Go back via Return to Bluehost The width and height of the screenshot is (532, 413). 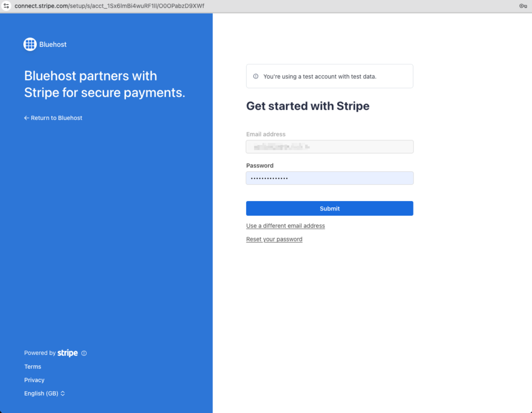(x=53, y=118)
